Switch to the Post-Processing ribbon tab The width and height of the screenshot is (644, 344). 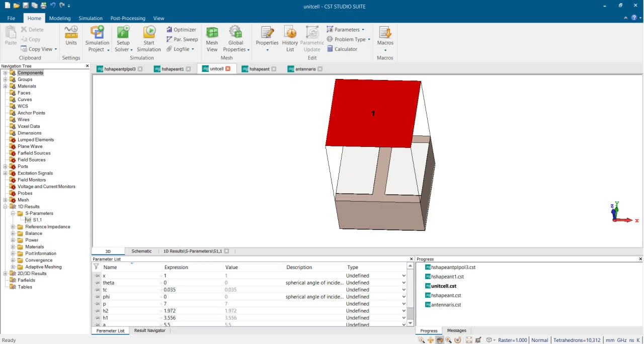tap(128, 18)
